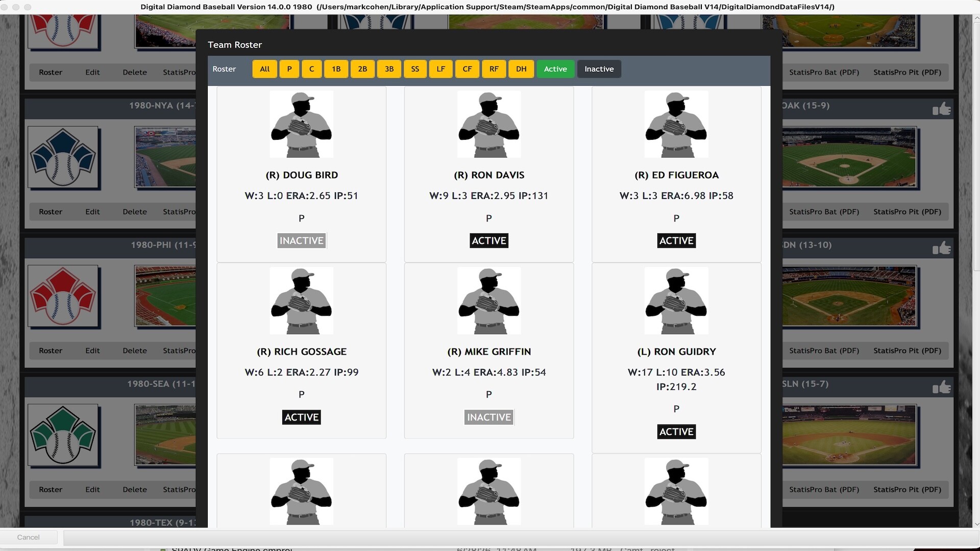Delete the 1980-NYA team
The height and width of the screenshot is (551, 980).
click(x=135, y=212)
